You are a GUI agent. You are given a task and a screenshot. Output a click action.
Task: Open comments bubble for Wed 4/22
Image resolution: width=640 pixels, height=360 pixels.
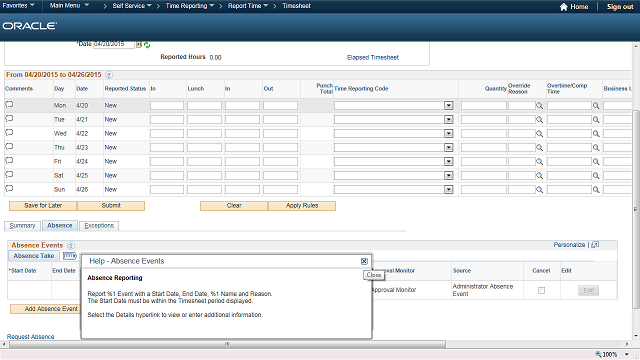[x=9, y=133]
